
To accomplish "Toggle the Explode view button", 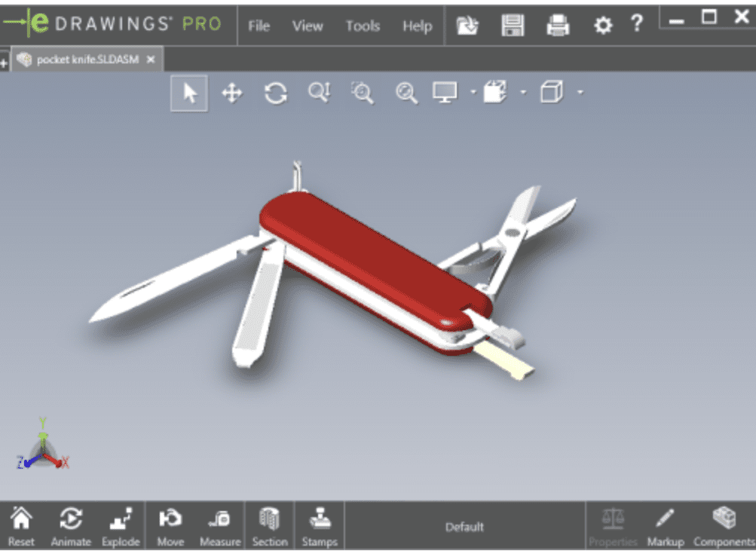I will [x=121, y=525].
